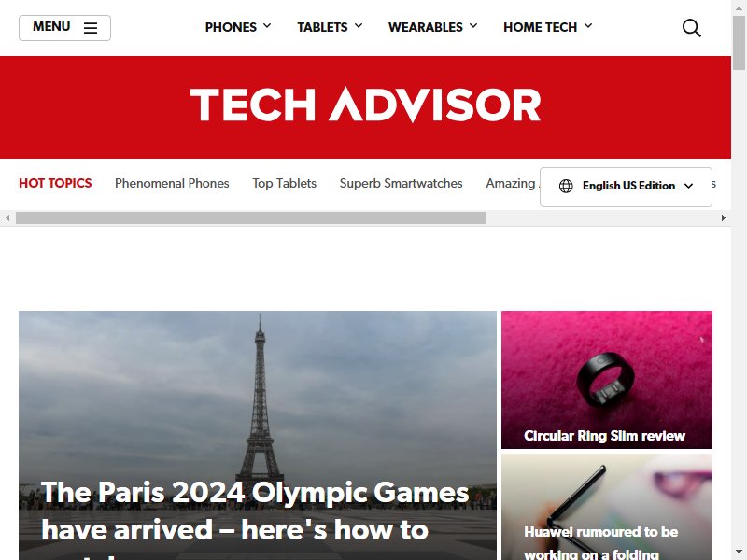This screenshot has width=747, height=560.
Task: Open Superb Smartwatches hot topic
Action: (x=402, y=183)
